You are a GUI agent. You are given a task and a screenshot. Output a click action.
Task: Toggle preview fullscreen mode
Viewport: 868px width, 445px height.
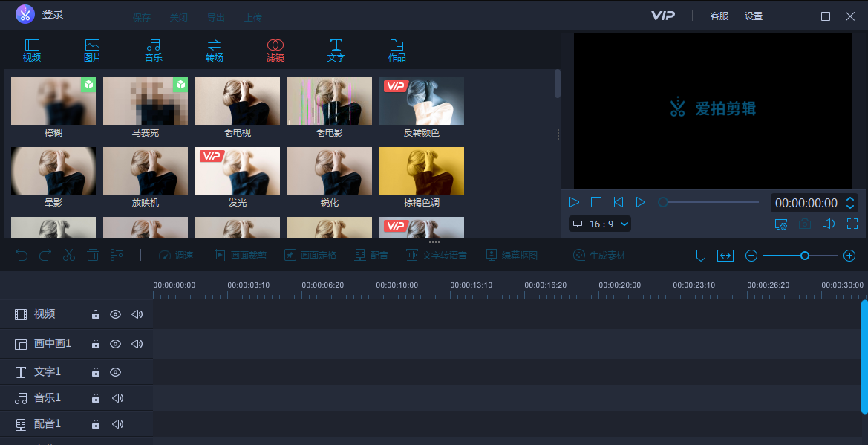click(852, 223)
